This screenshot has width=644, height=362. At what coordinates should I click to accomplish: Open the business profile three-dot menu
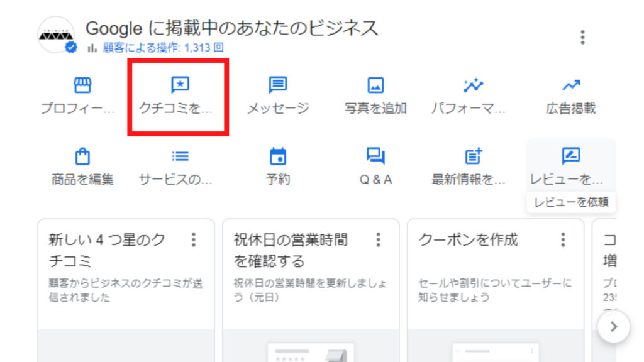click(582, 37)
